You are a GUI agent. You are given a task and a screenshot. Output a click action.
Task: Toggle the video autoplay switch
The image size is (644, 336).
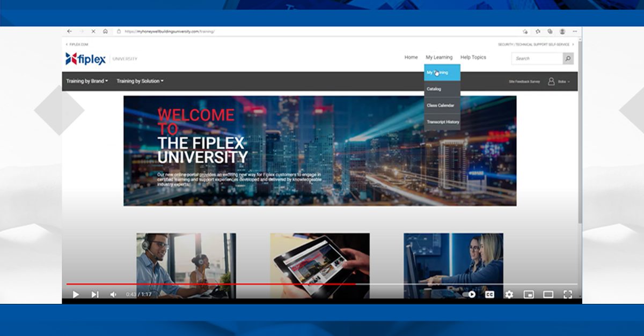tap(469, 294)
